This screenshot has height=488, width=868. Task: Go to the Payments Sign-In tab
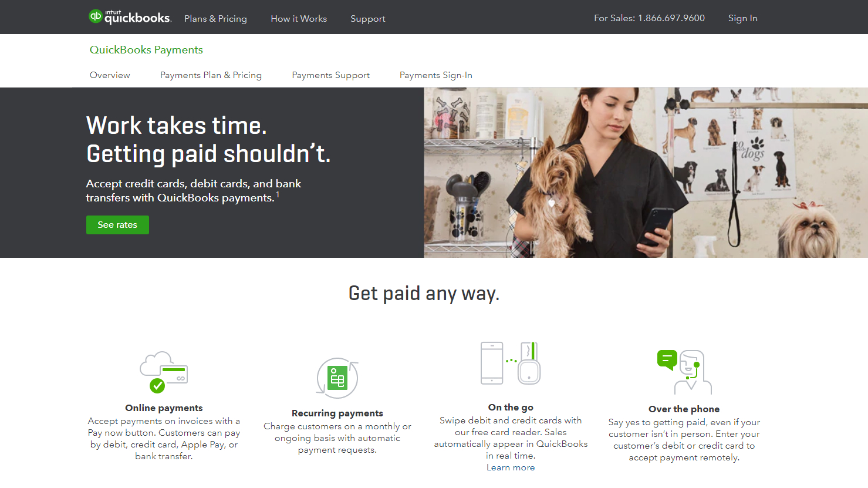(436, 75)
